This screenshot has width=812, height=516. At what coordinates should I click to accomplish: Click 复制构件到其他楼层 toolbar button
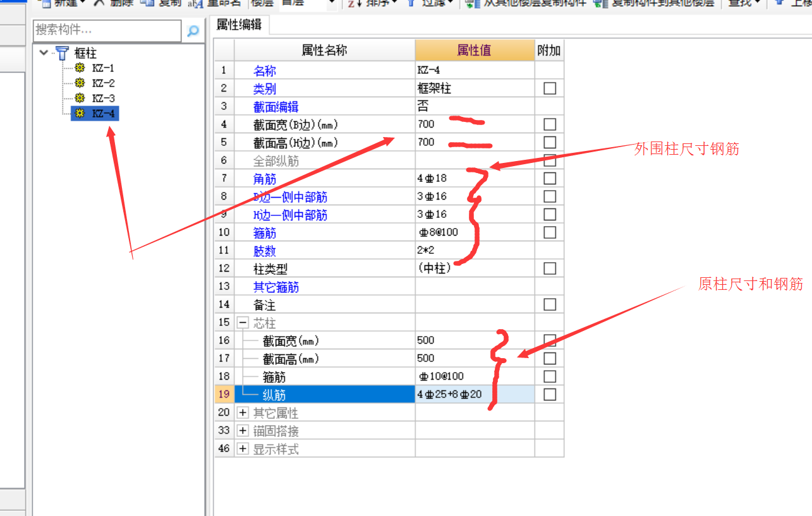click(x=654, y=3)
